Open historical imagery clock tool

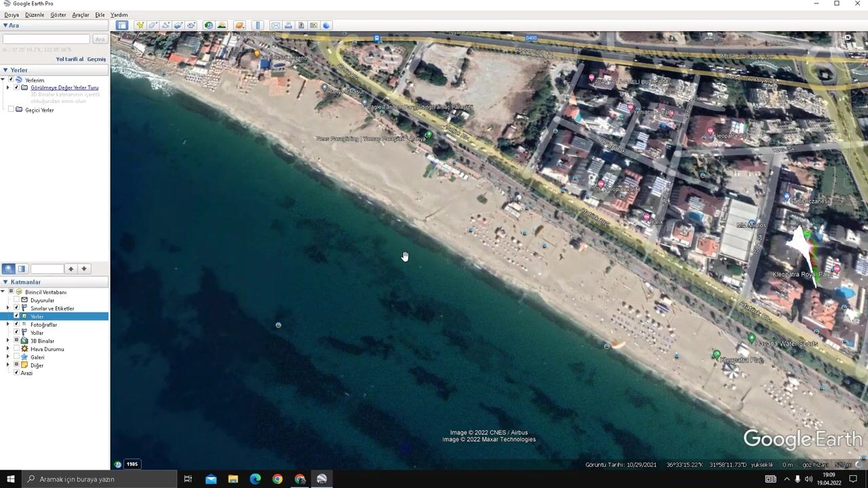point(209,26)
